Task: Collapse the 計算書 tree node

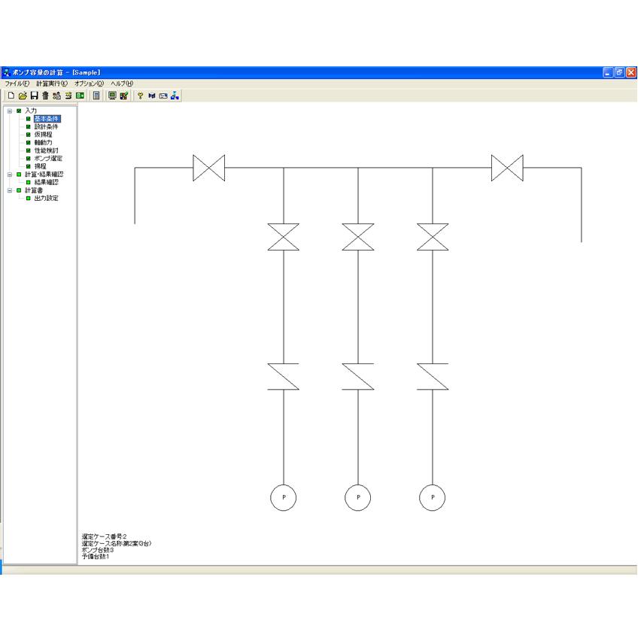Action: [10, 190]
